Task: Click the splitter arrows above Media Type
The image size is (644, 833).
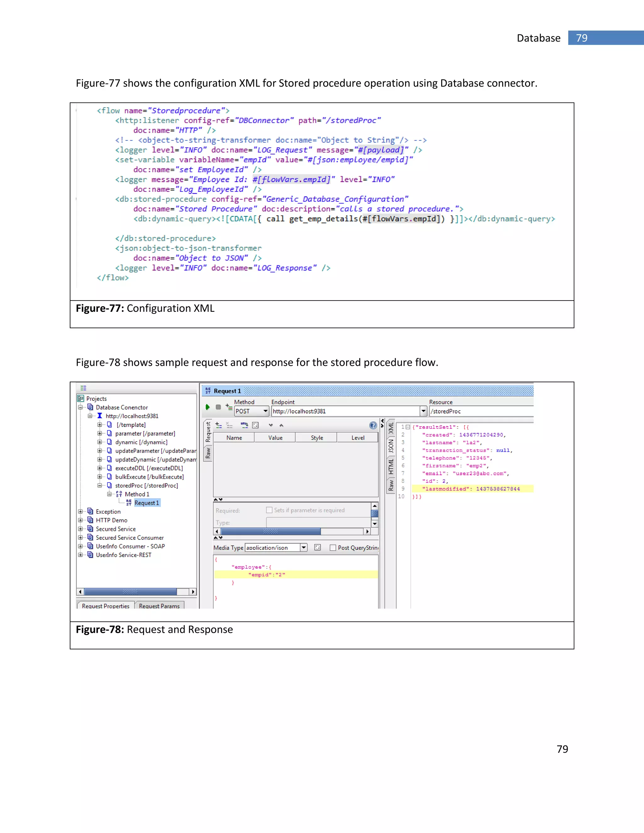Action: coord(218,538)
